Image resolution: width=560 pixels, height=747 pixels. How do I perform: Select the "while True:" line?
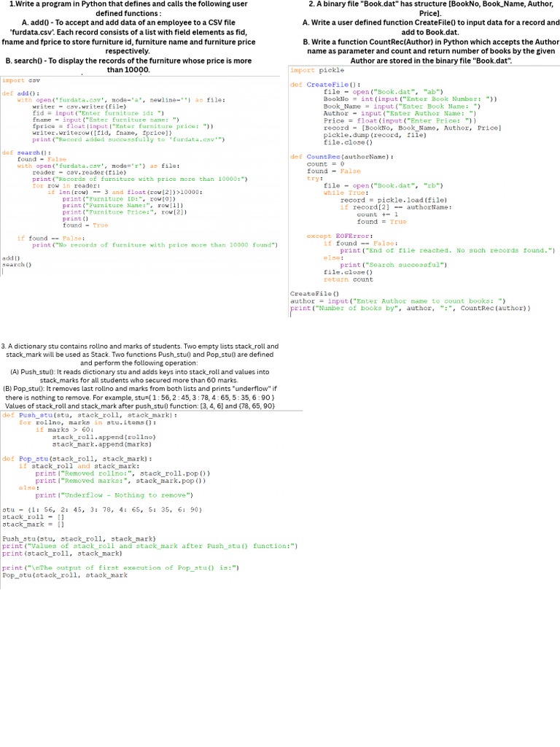[346, 193]
